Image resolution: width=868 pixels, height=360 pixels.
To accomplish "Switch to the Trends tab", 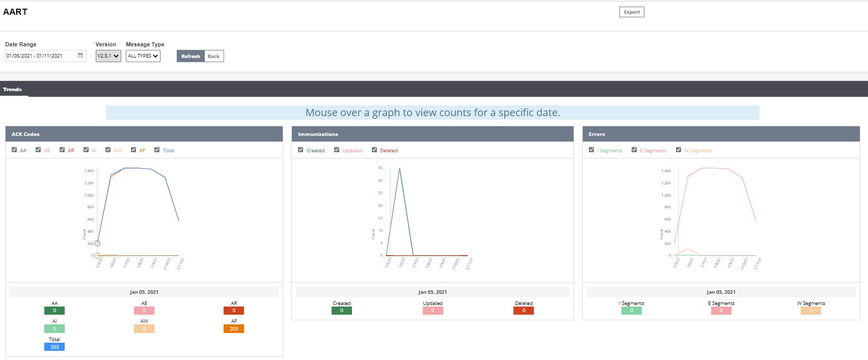I will [12, 89].
